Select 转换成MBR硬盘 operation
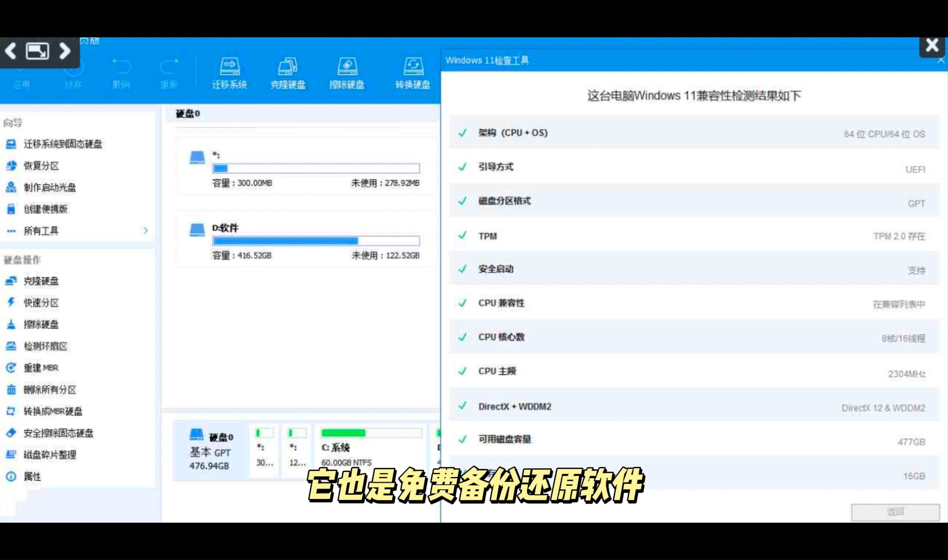The height and width of the screenshot is (560, 948). point(53,412)
